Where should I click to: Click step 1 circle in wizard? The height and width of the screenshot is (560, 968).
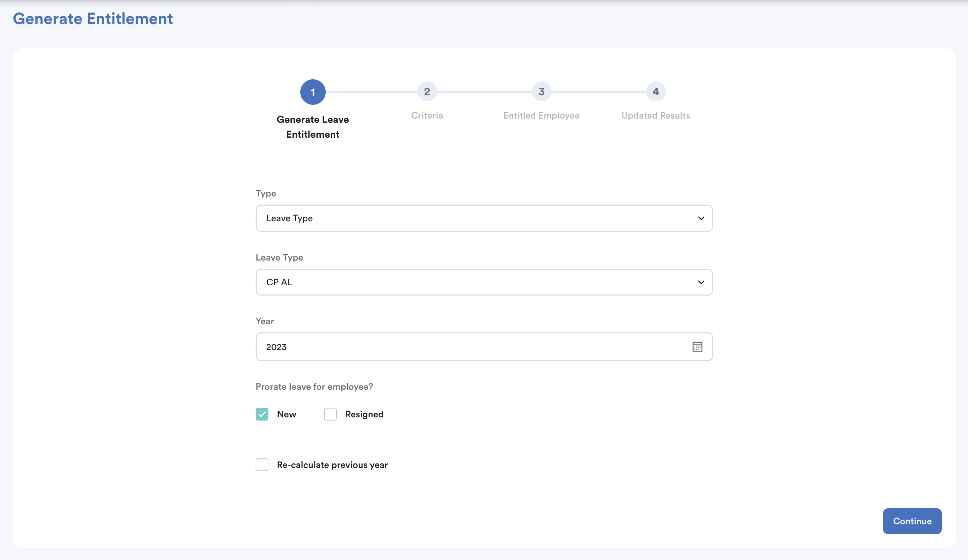(x=313, y=92)
